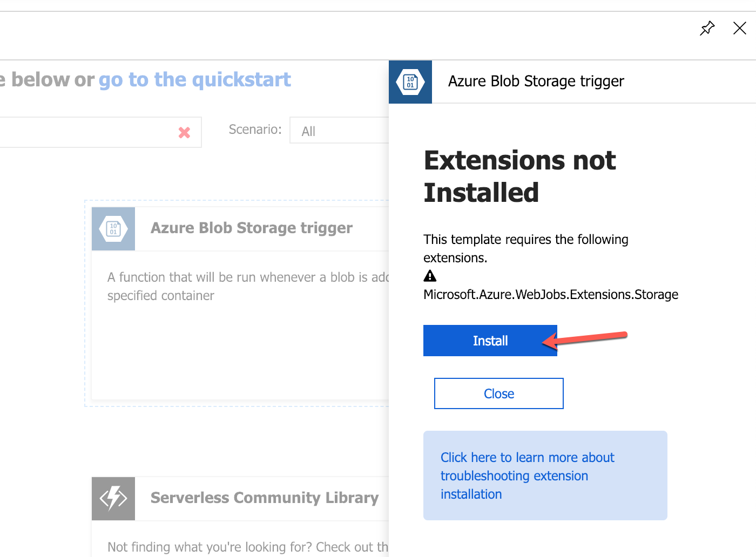Click the blob function description text in the card
The image size is (756, 557).
(x=248, y=286)
